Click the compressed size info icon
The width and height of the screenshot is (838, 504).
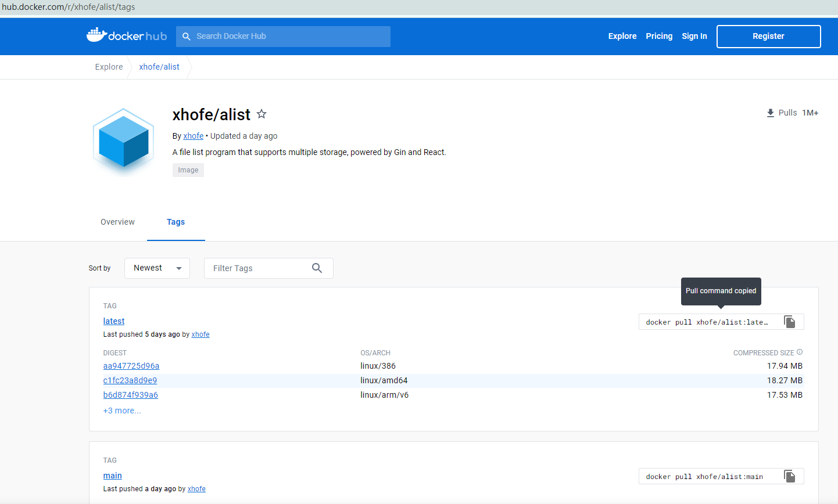[x=800, y=352]
